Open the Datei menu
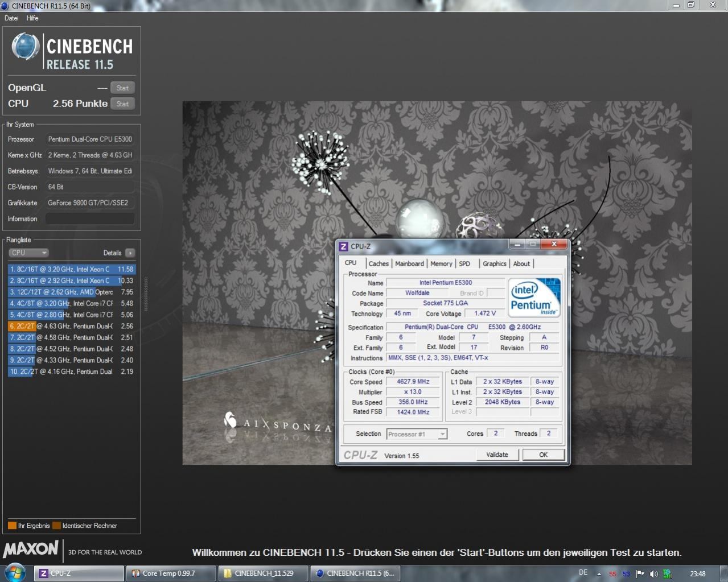728x582 pixels. (11, 18)
